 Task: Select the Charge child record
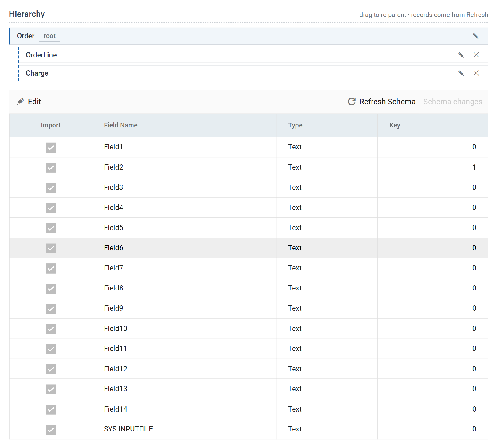click(x=253, y=73)
